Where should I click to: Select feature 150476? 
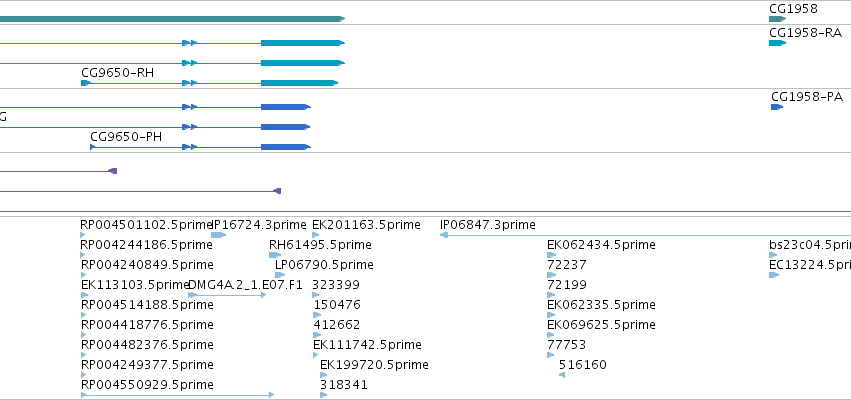click(x=336, y=305)
